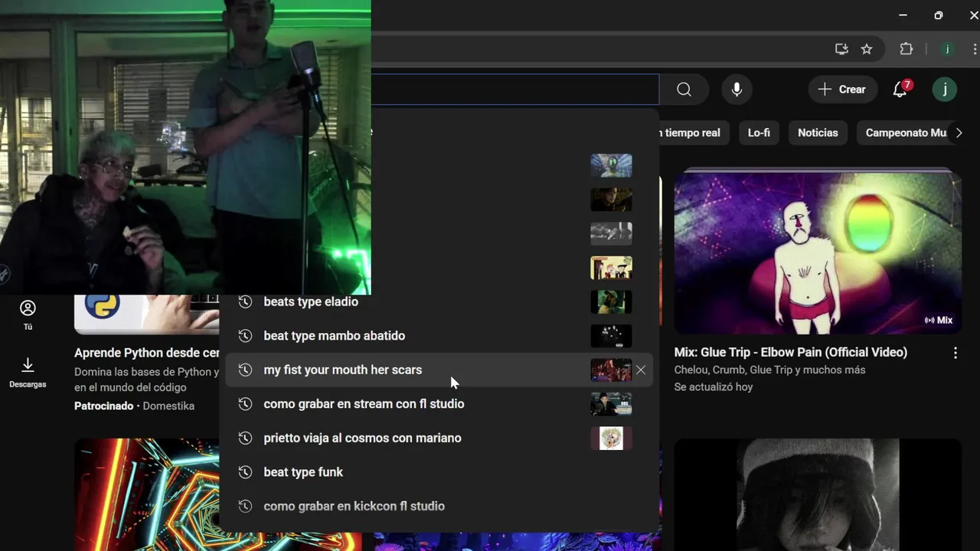Open 'Mix: Glue Trip - Elbow Pain' title link
The image size is (980, 551).
point(791,352)
